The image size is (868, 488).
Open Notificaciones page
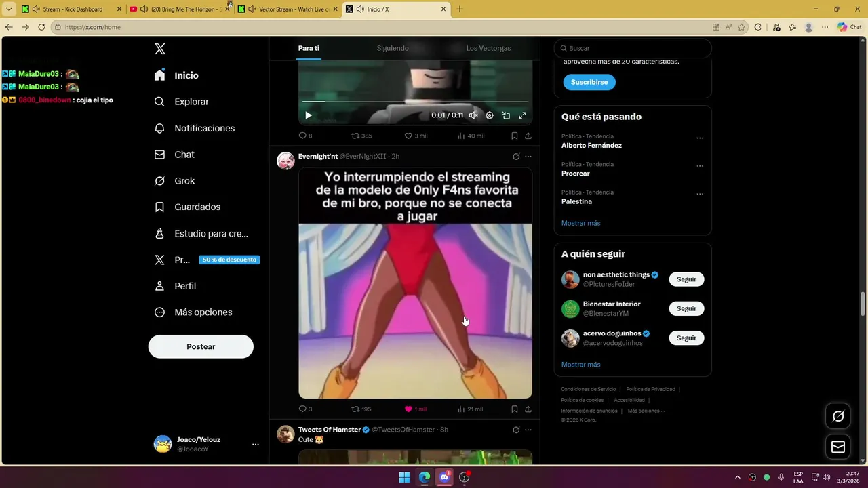pos(195,128)
